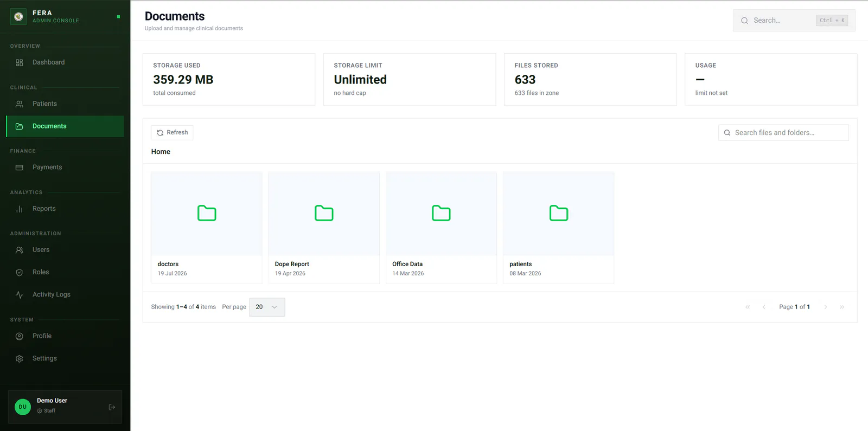Open the doctors folder by name
868x431 pixels.
click(x=168, y=264)
